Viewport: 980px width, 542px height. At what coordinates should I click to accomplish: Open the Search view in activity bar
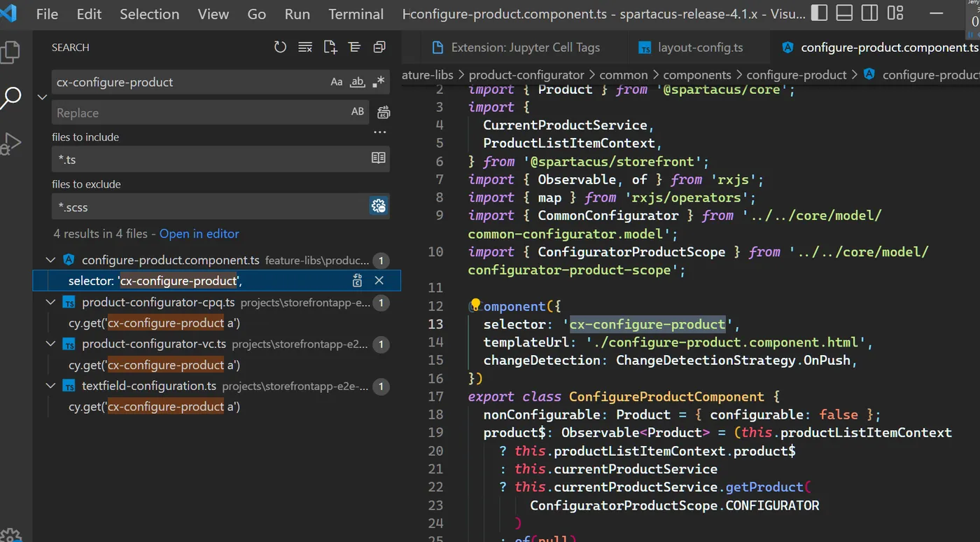[10, 98]
